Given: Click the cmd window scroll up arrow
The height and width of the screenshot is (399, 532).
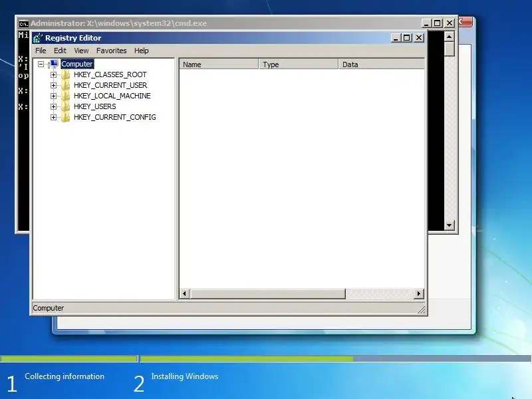Looking at the screenshot, I should tap(450, 37).
